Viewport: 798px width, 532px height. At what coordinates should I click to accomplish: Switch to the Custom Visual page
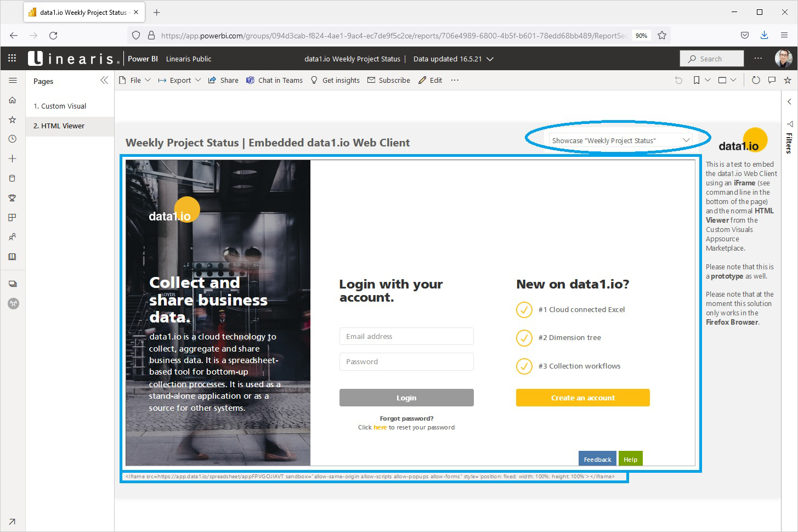click(60, 106)
